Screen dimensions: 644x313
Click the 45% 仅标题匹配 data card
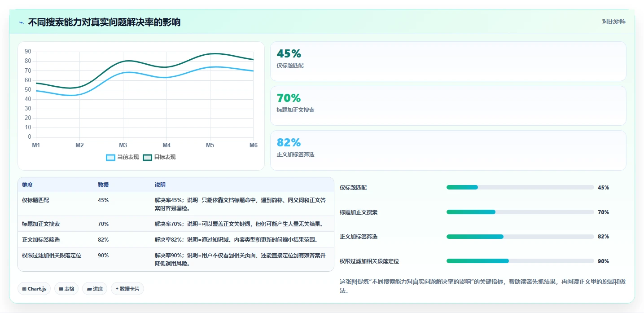tap(448, 61)
